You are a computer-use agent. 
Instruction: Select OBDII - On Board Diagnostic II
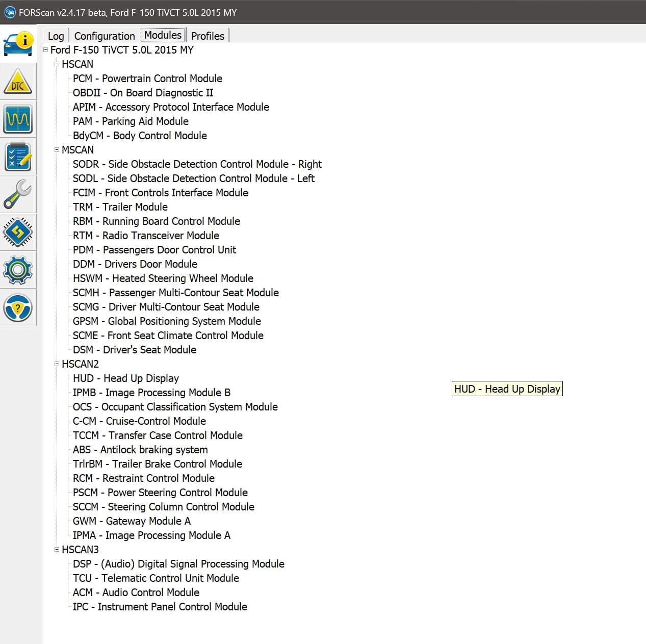pos(143,93)
